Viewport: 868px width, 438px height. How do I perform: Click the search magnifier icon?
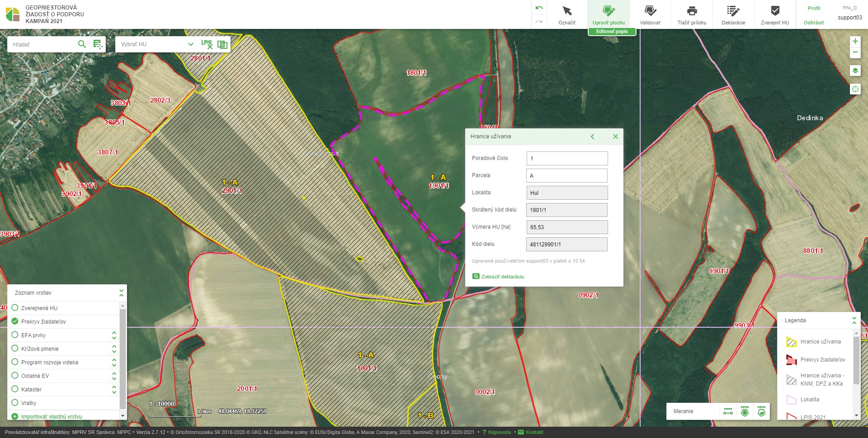82,44
